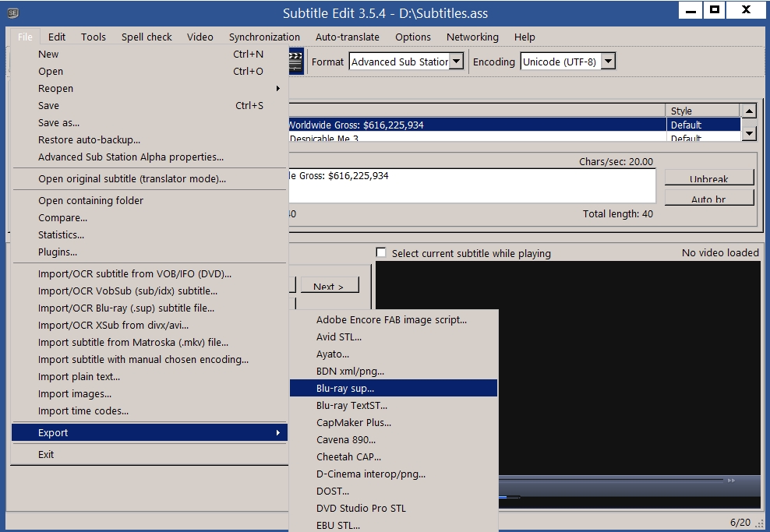Select Save as... menu entry

150,123
